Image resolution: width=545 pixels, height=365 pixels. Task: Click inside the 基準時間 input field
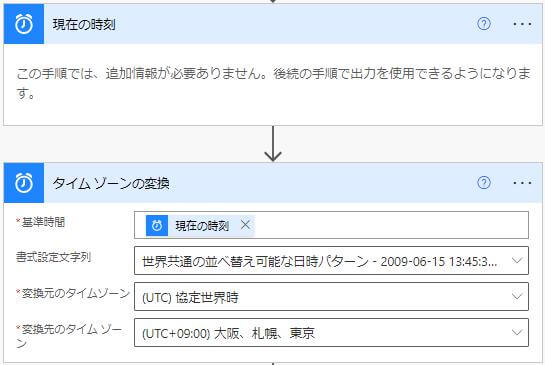(331, 225)
